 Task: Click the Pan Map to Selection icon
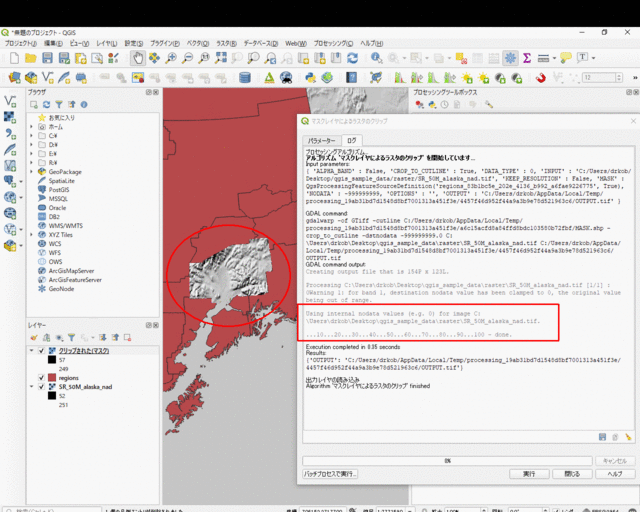(x=154, y=58)
